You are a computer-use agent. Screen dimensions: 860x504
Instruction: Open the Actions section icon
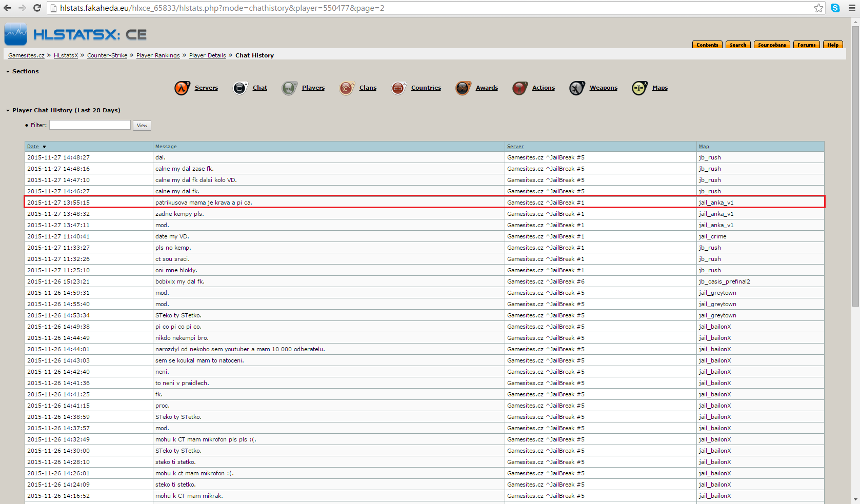click(519, 88)
